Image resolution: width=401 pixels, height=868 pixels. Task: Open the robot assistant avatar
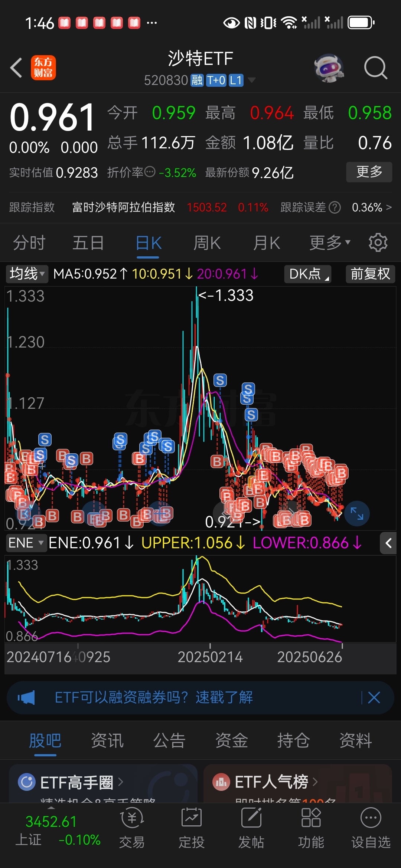(x=329, y=68)
